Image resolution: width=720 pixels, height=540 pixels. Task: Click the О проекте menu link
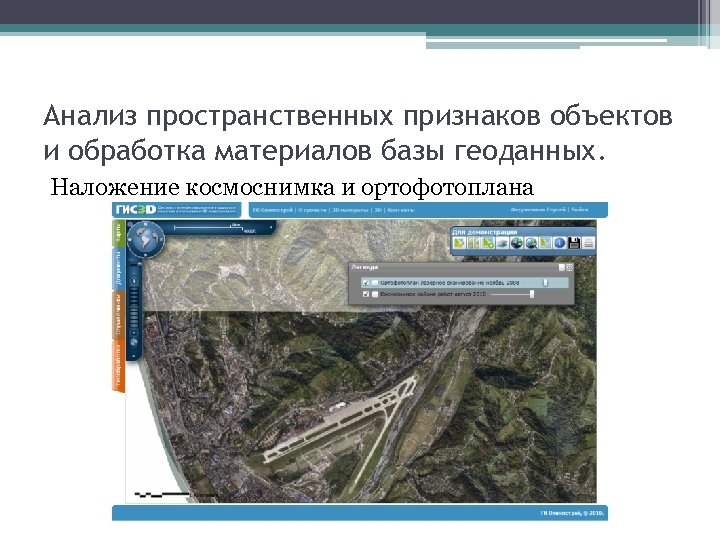pos(312,210)
